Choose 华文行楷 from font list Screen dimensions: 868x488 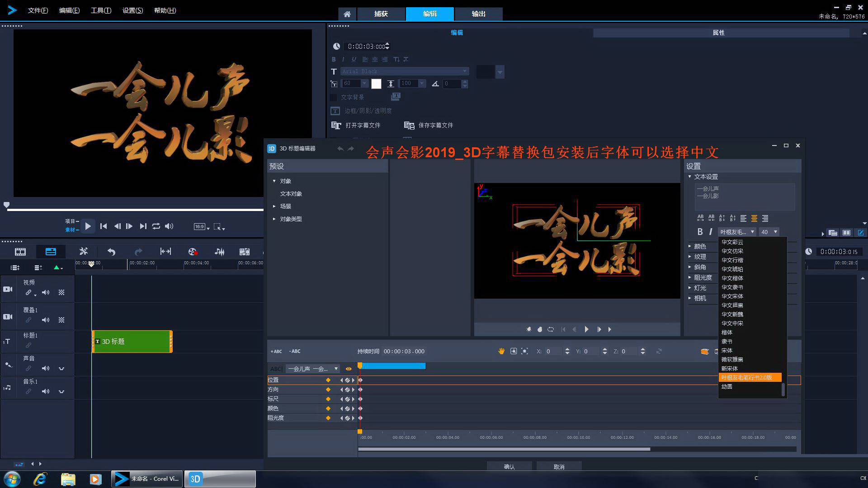732,260
